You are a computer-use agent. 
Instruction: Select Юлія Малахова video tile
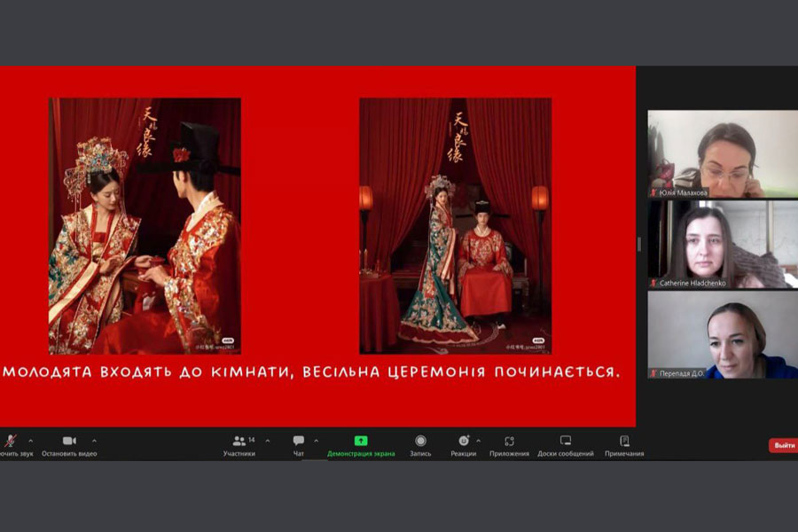pos(722,153)
